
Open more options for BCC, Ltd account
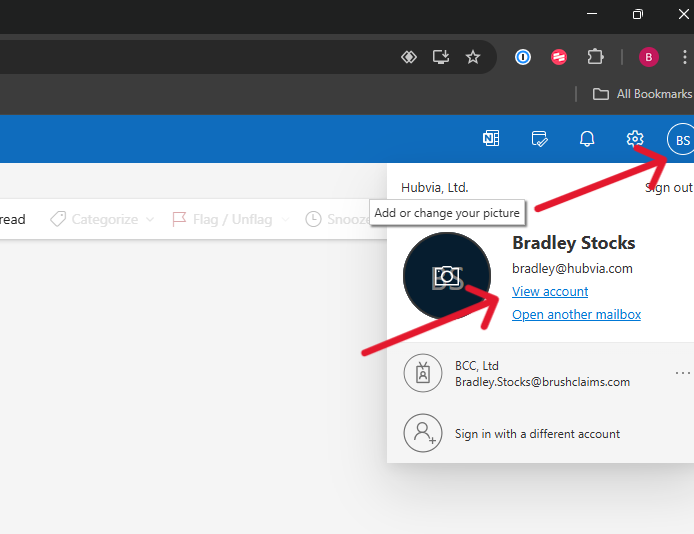click(682, 373)
